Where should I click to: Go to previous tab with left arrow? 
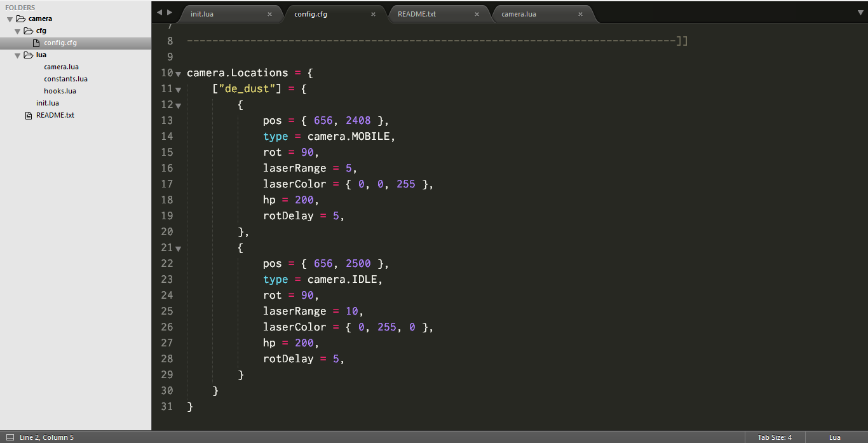pyautogui.click(x=159, y=12)
